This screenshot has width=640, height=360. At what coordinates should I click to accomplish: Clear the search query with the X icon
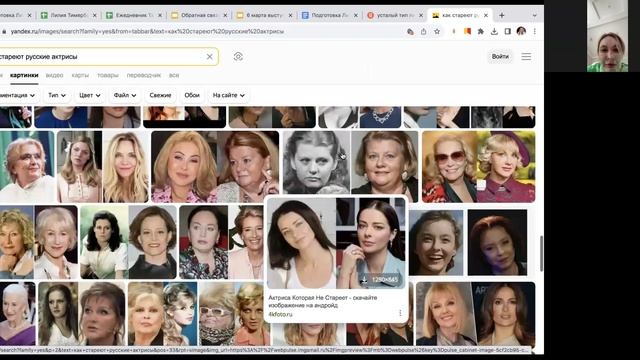[x=209, y=57]
